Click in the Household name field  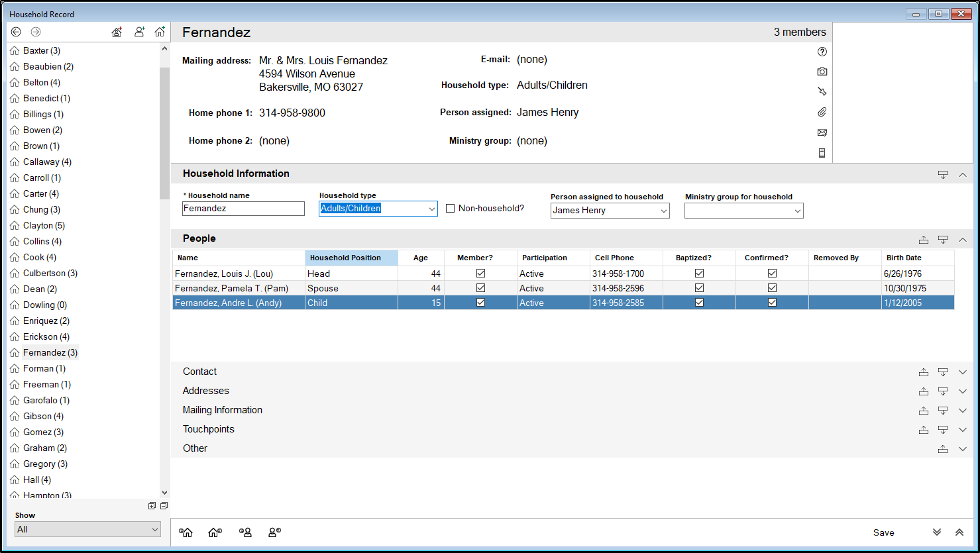pyautogui.click(x=243, y=209)
